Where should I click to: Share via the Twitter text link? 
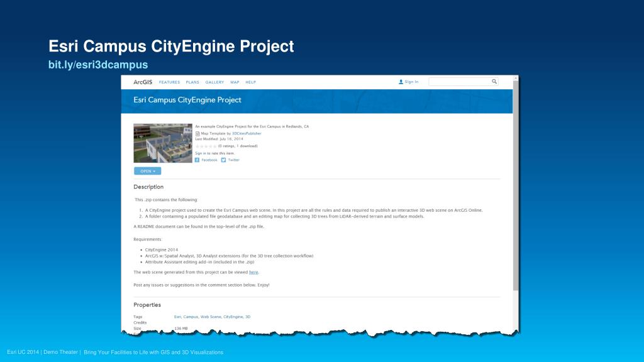click(234, 160)
